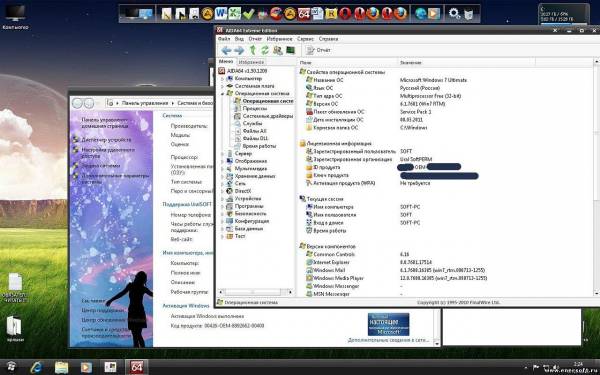This screenshot has height=375, width=600.
Task: Expand the Сервер tree node
Action: click(x=222, y=153)
